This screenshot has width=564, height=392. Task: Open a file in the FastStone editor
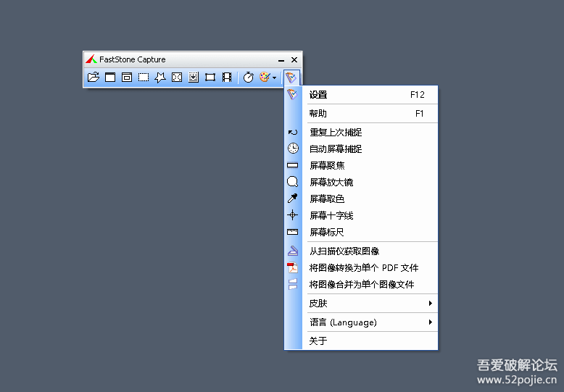click(94, 78)
